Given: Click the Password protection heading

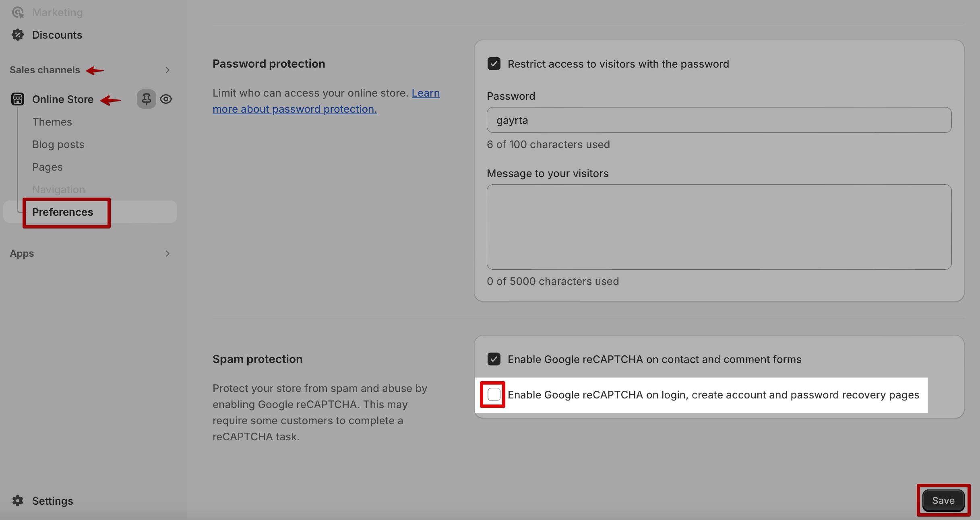Looking at the screenshot, I should coord(269,64).
